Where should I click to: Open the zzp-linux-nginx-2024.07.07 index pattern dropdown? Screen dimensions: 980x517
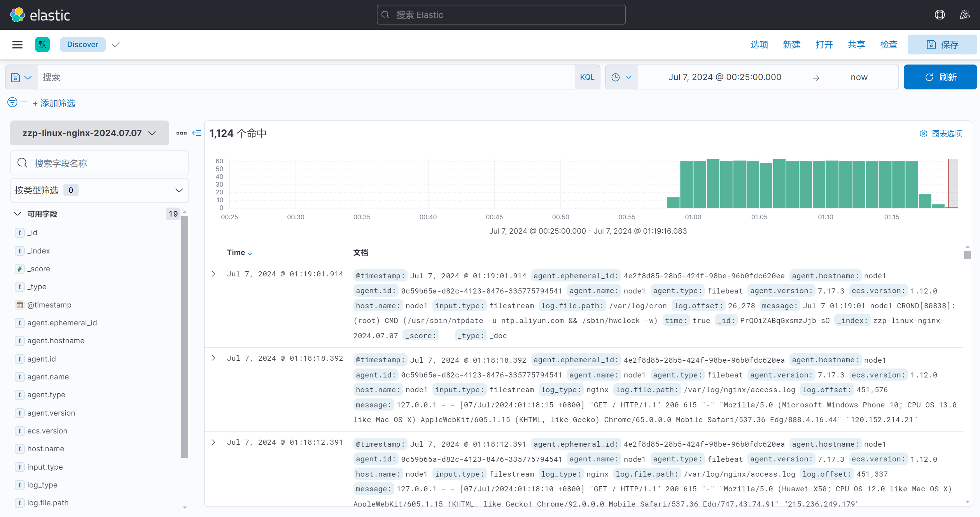(x=89, y=133)
